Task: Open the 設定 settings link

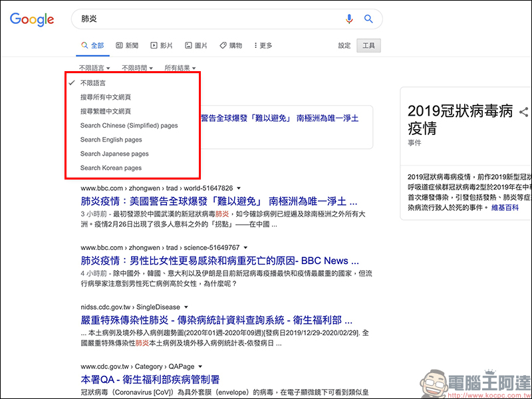Action: [x=344, y=46]
